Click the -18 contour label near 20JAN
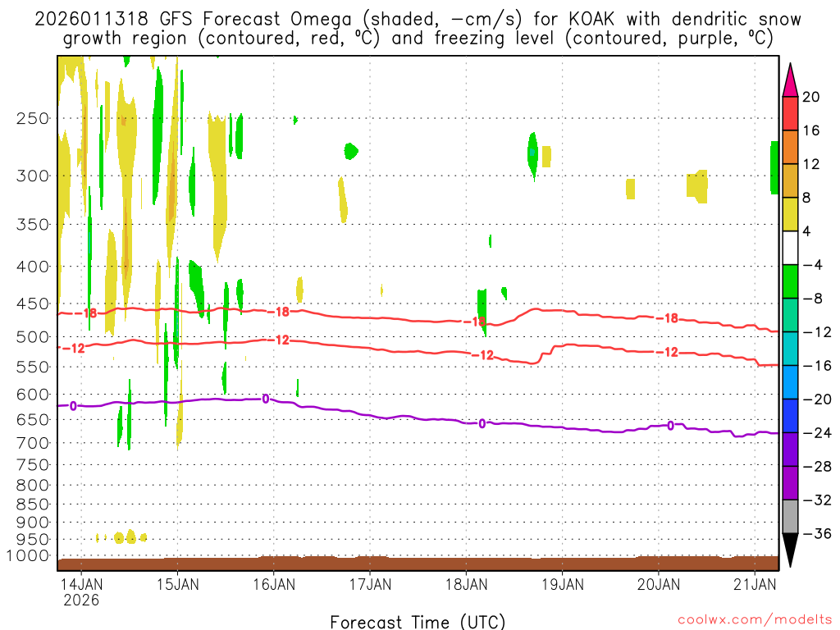The width and height of the screenshot is (840, 630). pos(668,318)
